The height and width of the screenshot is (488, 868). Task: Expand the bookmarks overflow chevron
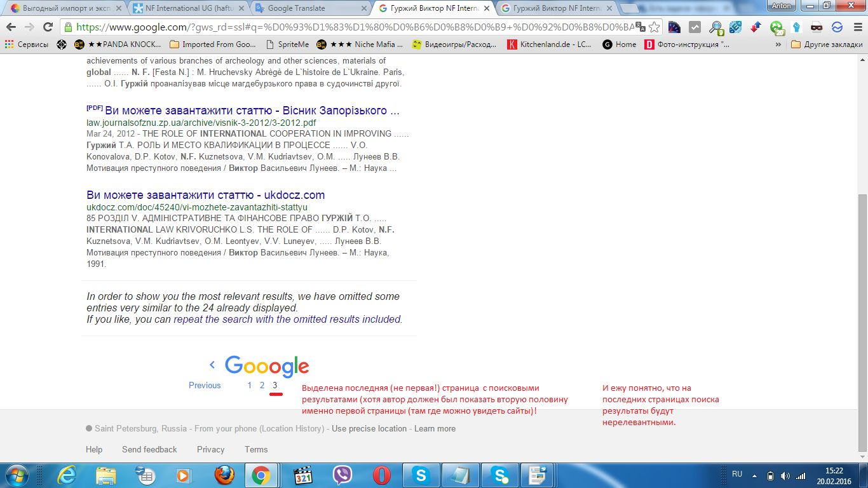click(x=779, y=44)
